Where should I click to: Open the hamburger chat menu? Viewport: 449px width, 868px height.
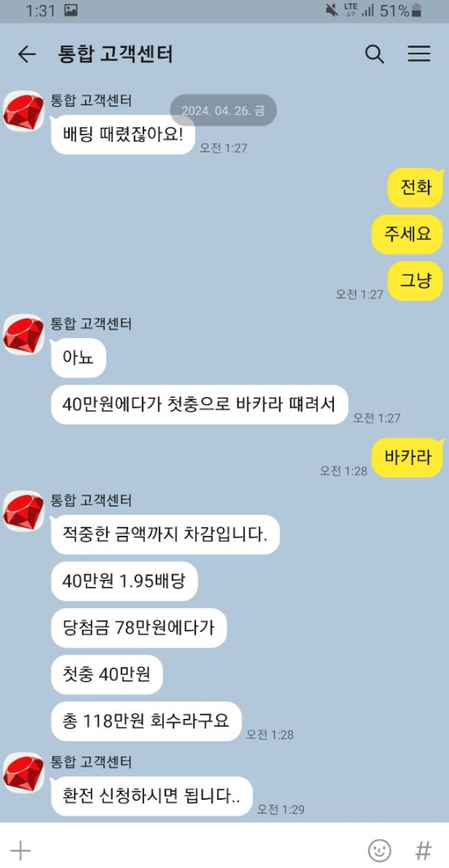click(x=419, y=53)
